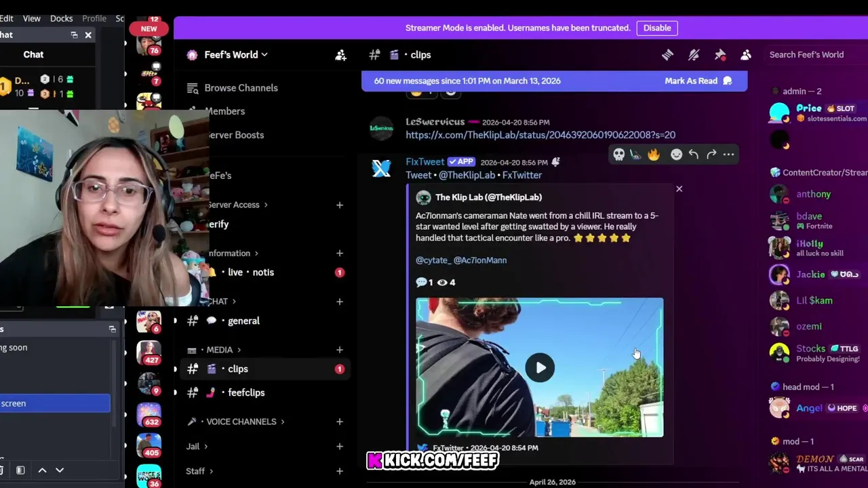This screenshot has height=488, width=868.
Task: Collapse the Server Access category
Action: tap(237, 205)
